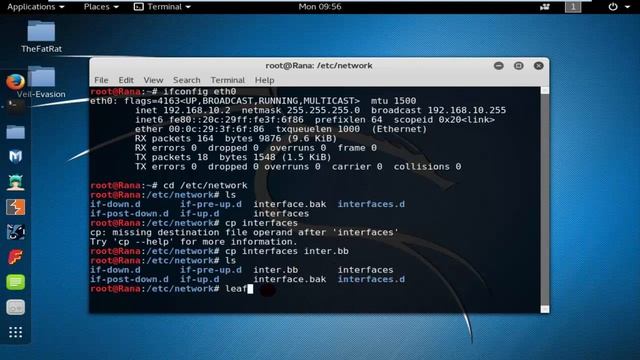The image size is (640, 360).
Task: Click the inet 192.168.10.2 address text
Action: 182,110
